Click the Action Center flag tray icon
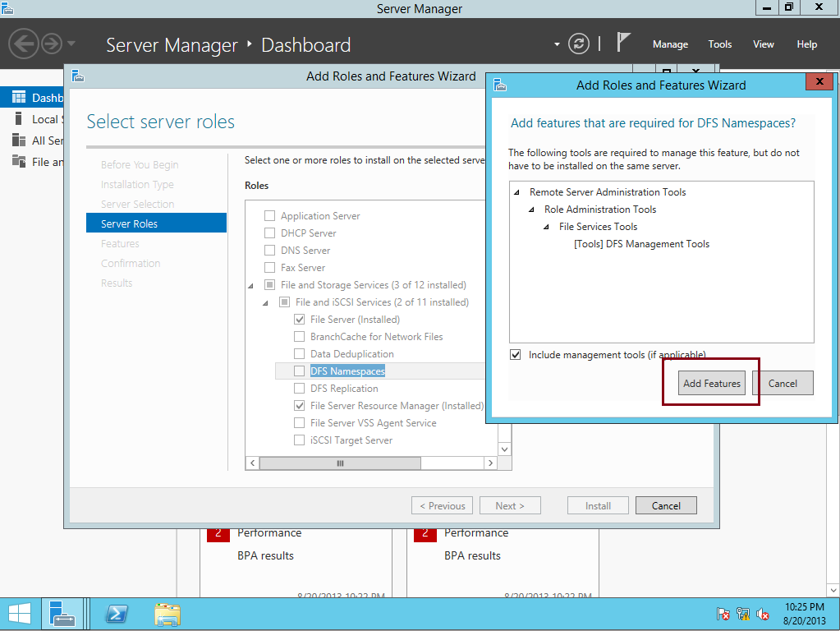 [x=723, y=614]
